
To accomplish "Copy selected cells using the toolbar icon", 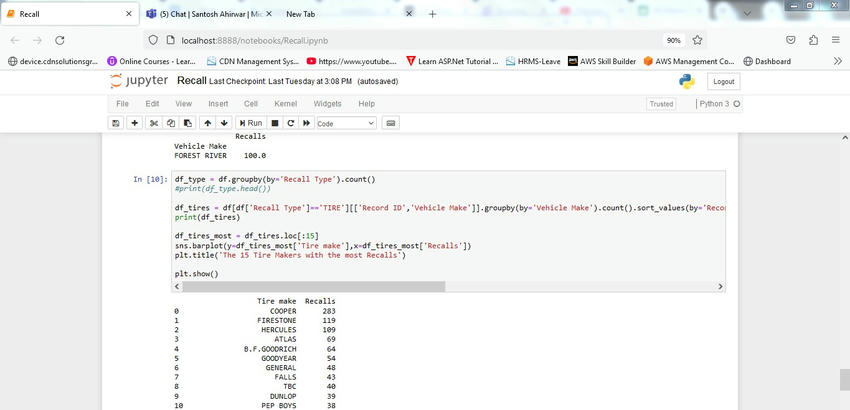I will 171,123.
